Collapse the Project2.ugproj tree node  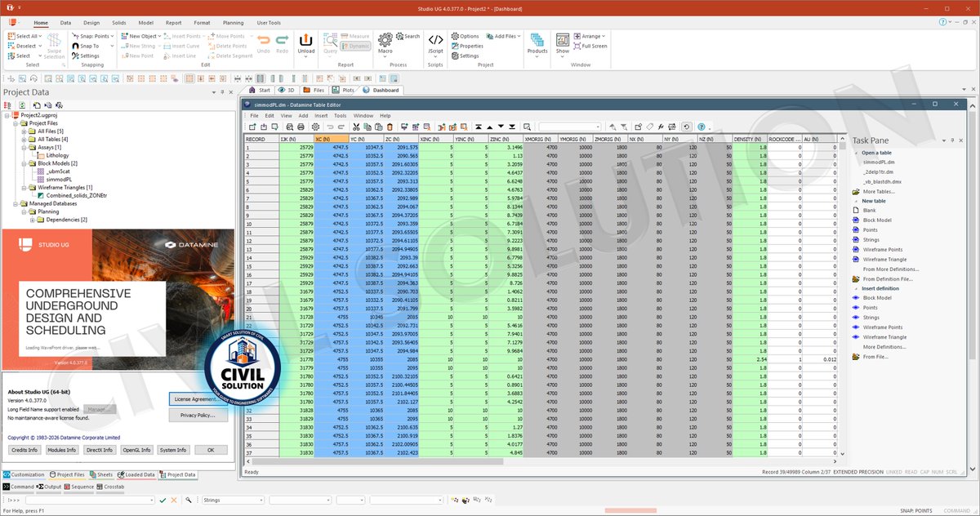7,116
